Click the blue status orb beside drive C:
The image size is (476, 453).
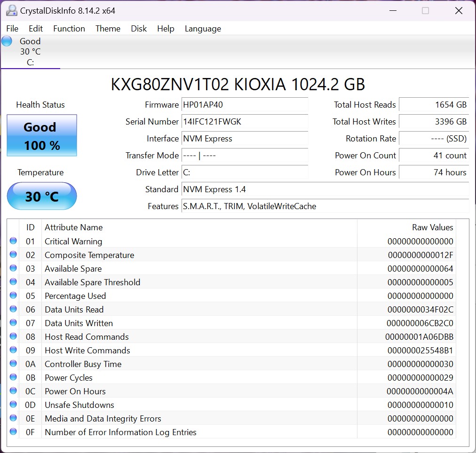(x=7, y=41)
